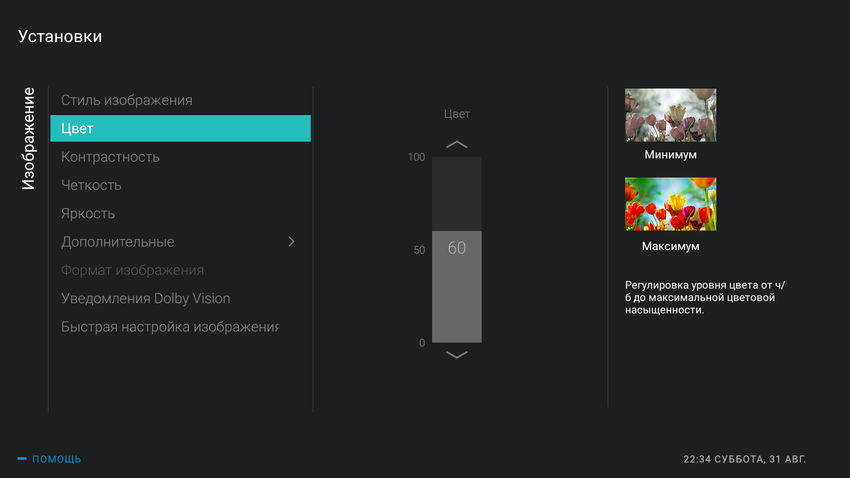Click the grayed-out Формат изображения item
Viewport: 850px width, 478px height.
[132, 270]
